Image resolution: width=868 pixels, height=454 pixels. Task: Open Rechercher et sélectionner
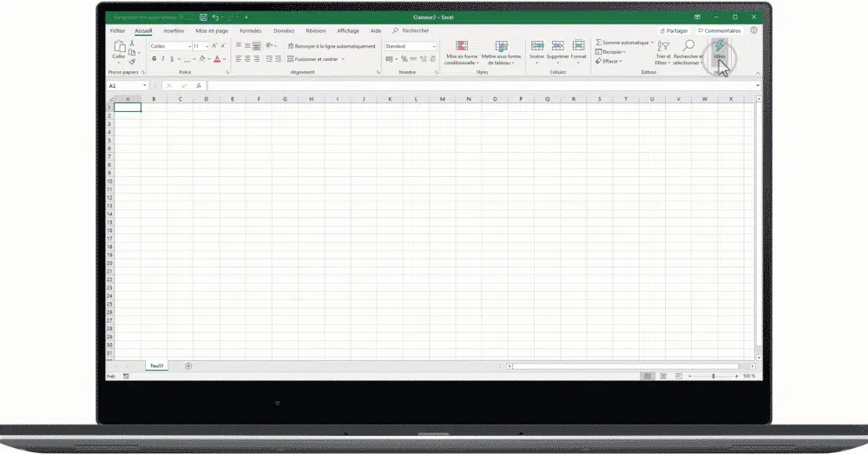pos(688,53)
